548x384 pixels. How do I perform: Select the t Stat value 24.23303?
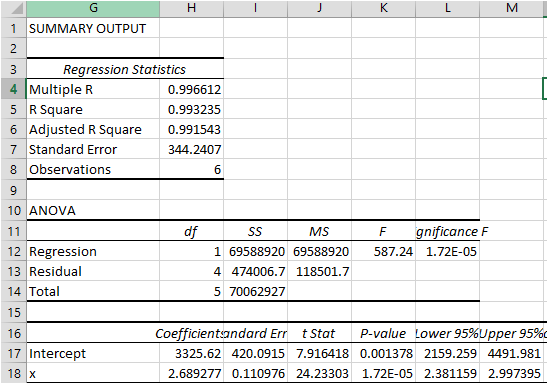point(319,373)
